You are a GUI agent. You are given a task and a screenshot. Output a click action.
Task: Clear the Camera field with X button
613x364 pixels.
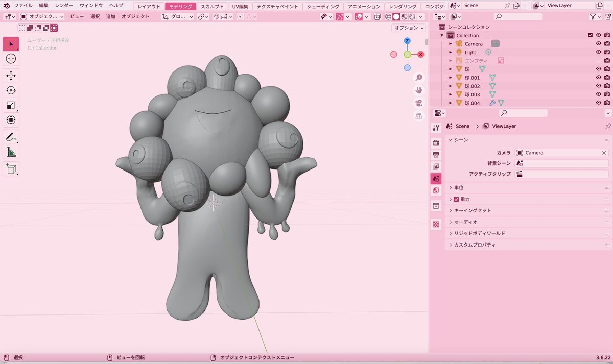(604, 153)
